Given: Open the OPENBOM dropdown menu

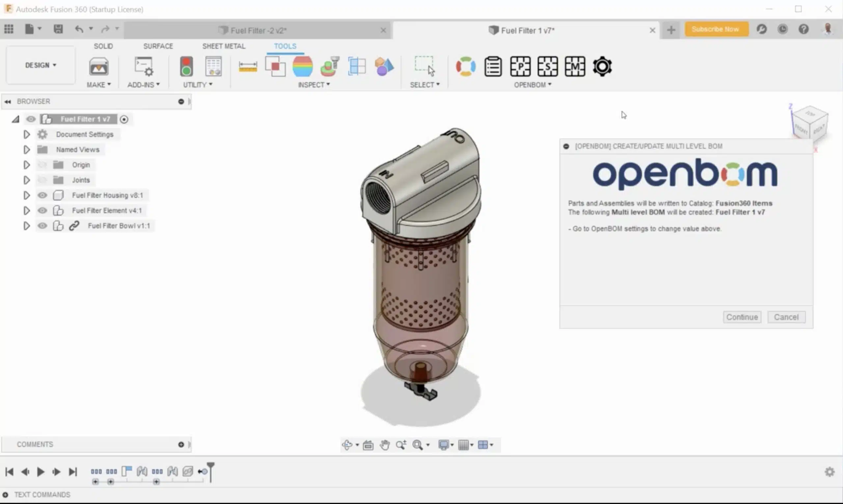Looking at the screenshot, I should pyautogui.click(x=533, y=85).
